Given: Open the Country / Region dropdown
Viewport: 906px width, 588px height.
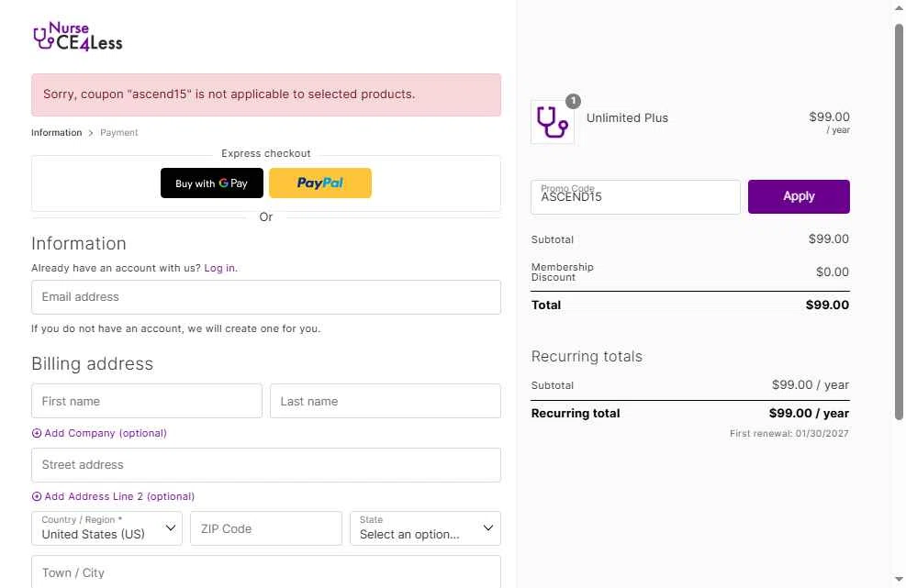Looking at the screenshot, I should [x=106, y=528].
